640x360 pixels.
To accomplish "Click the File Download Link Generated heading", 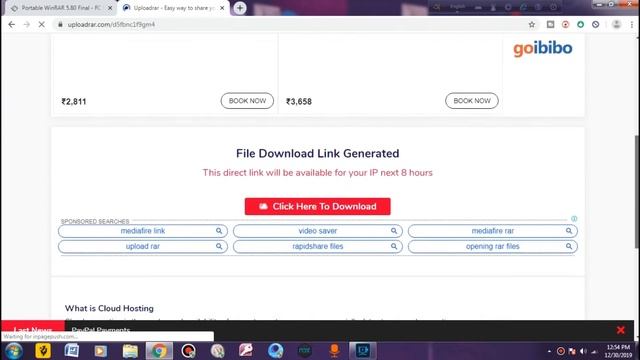I will [x=318, y=153].
